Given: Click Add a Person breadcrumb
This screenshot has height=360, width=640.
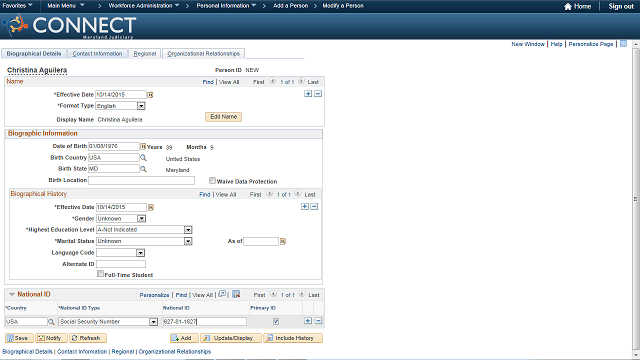Looking at the screenshot, I should pos(290,6).
